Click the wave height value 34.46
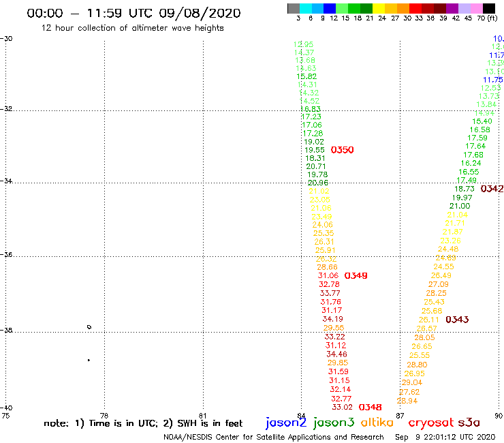 (337, 354)
